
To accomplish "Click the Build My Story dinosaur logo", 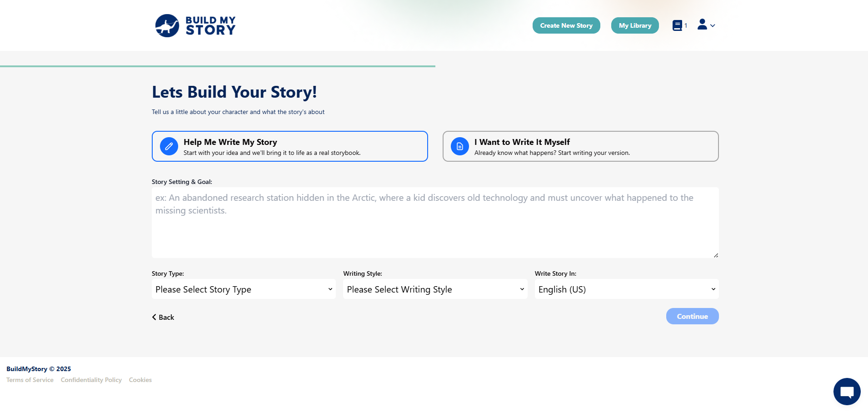I will tap(167, 25).
